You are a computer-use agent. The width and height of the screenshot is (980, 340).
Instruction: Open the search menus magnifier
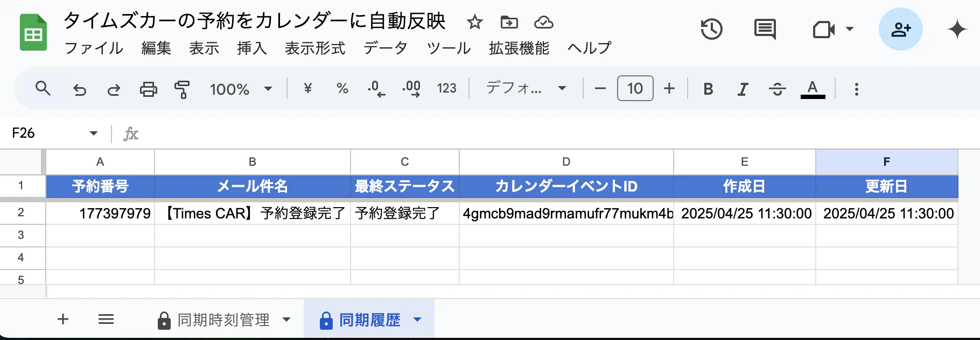(x=43, y=88)
